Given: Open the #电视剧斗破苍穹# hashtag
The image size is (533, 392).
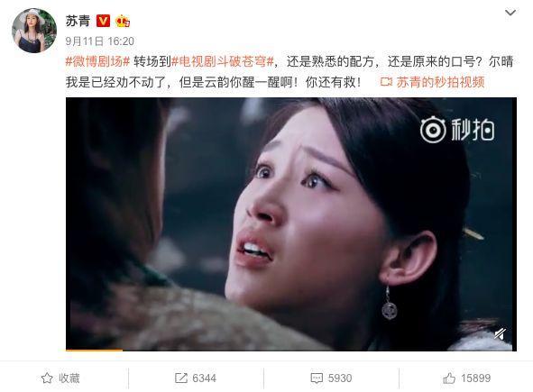Looking at the screenshot, I should point(223,61).
